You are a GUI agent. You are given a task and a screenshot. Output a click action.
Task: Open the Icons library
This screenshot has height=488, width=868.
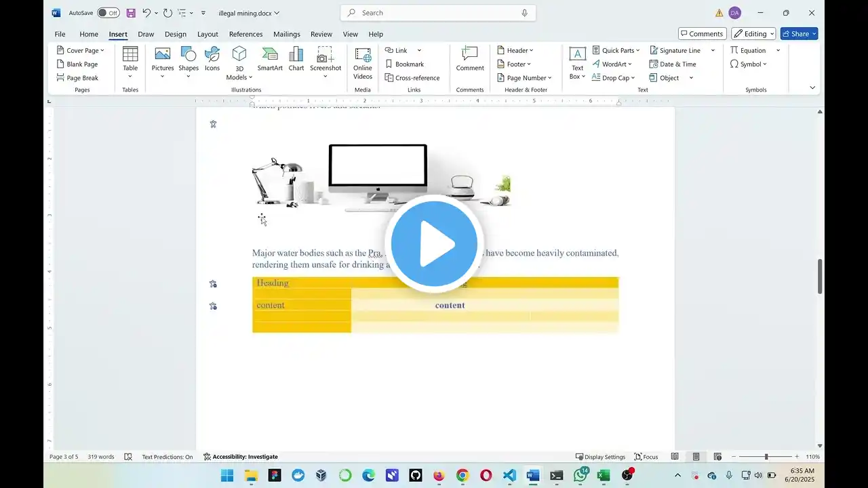(x=212, y=60)
